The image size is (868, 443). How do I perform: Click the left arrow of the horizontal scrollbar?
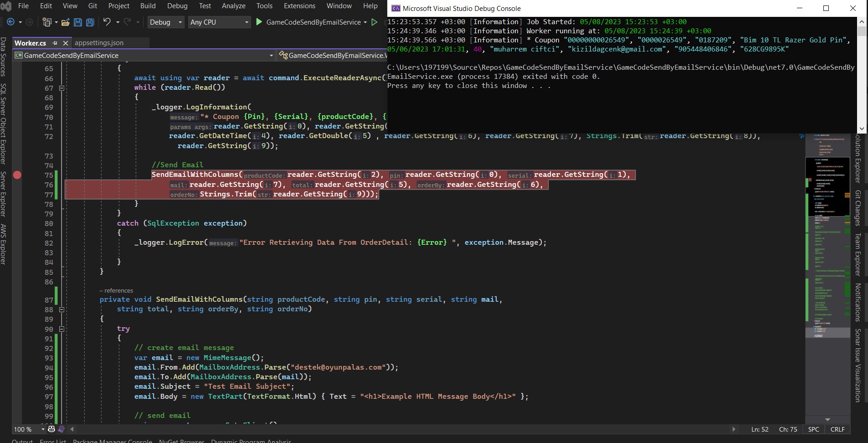click(72, 429)
